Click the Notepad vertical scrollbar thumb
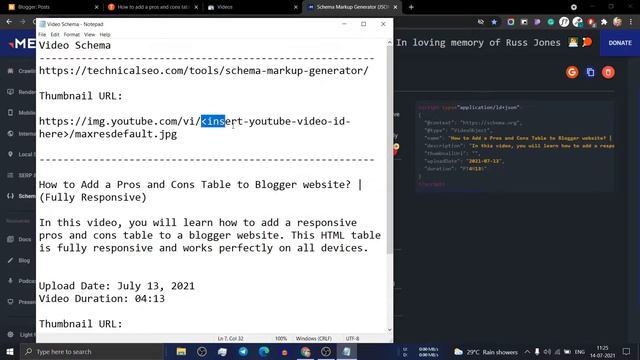 click(x=389, y=149)
